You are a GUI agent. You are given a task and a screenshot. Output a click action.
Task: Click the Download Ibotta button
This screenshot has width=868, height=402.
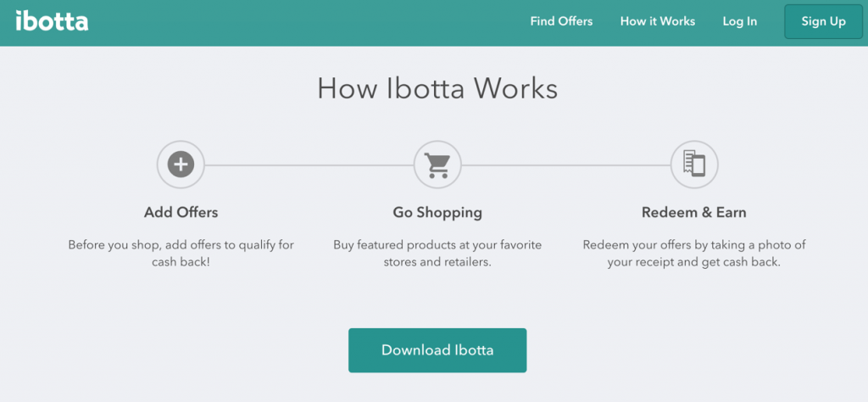[x=437, y=350]
